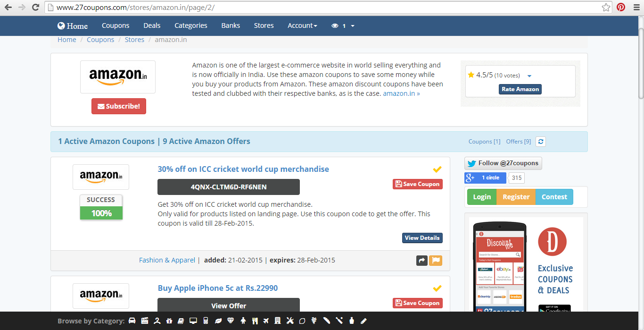The width and height of the screenshot is (644, 330).
Task: Filter by Coupons [1] tab
Action: (x=484, y=142)
